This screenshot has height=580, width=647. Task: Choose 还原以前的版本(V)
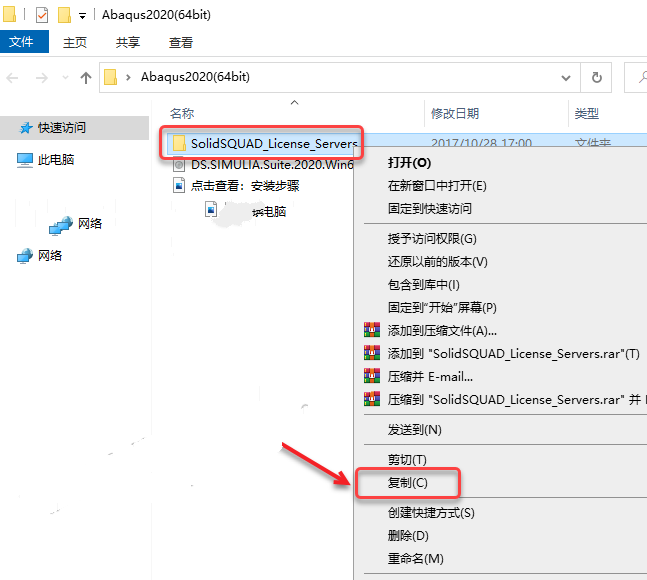coord(437,262)
